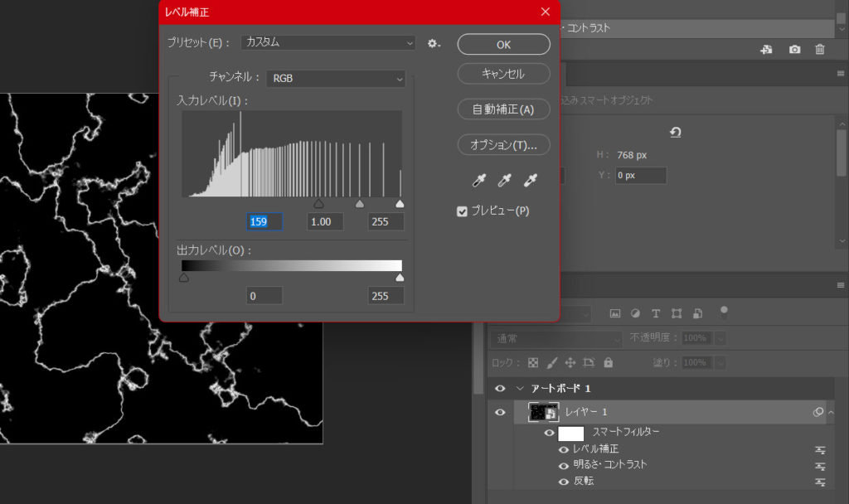The height and width of the screenshot is (504, 849).
Task: Open the チャンネル RGB dropdown
Action: tap(336, 79)
